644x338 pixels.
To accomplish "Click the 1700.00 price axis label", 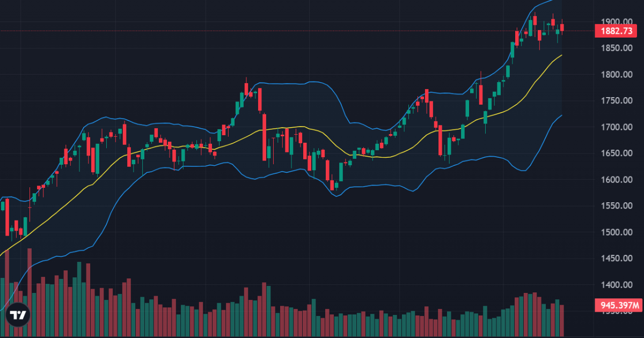I will [616, 127].
